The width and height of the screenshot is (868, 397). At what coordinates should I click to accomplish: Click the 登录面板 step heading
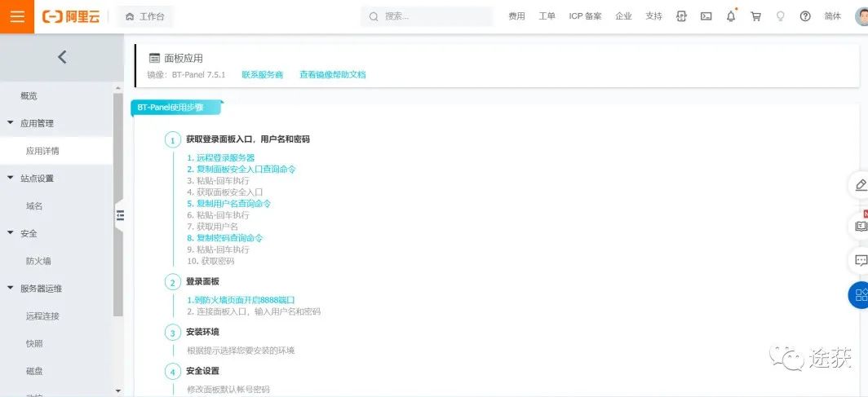point(202,281)
